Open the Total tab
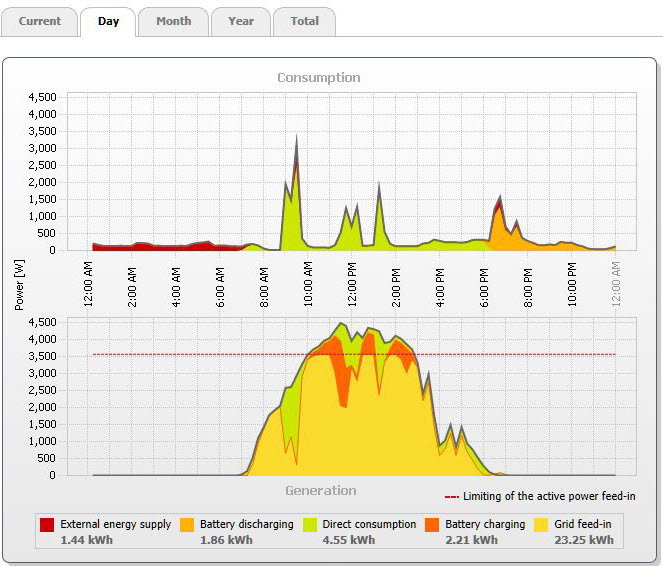 tap(304, 21)
